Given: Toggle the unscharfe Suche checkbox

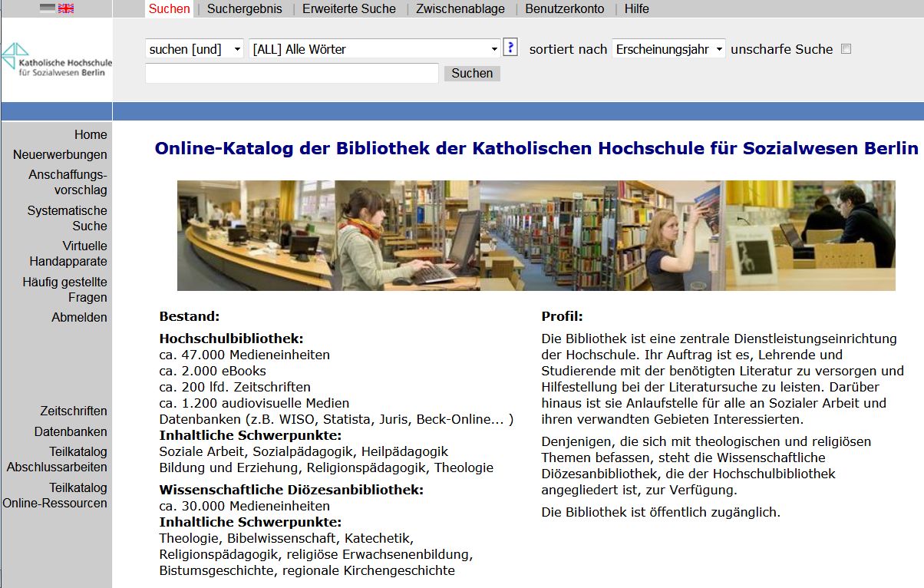Looking at the screenshot, I should tap(846, 49).
